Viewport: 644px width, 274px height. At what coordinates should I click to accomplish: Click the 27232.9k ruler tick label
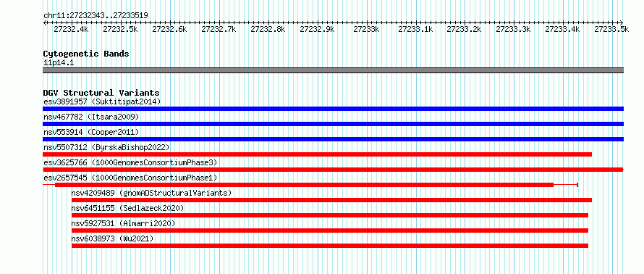point(317,29)
